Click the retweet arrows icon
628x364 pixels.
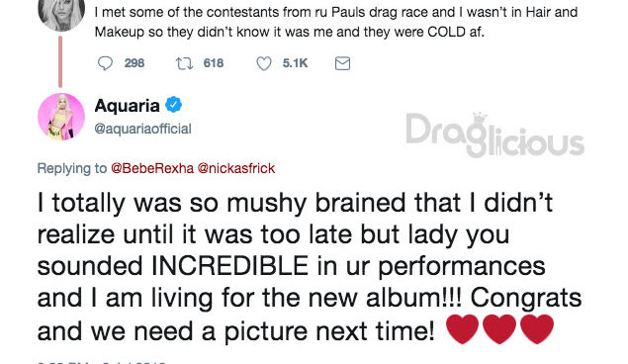click(x=184, y=63)
